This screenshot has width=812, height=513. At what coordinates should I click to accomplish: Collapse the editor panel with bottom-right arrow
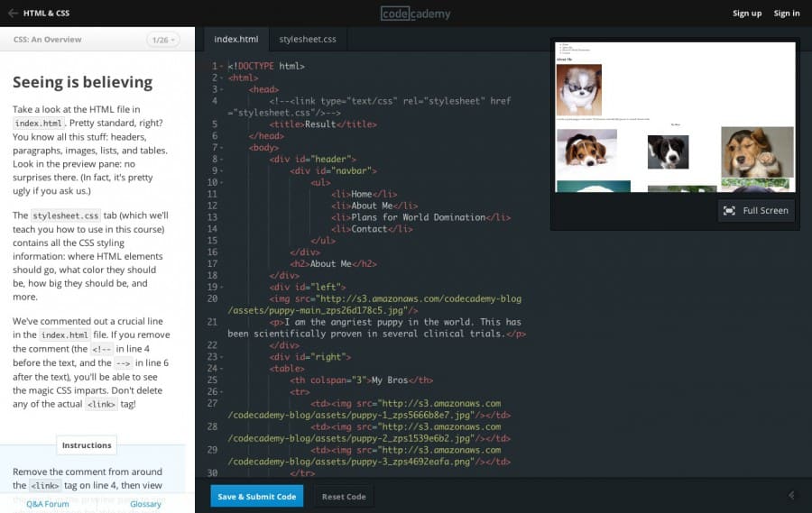[x=791, y=495]
